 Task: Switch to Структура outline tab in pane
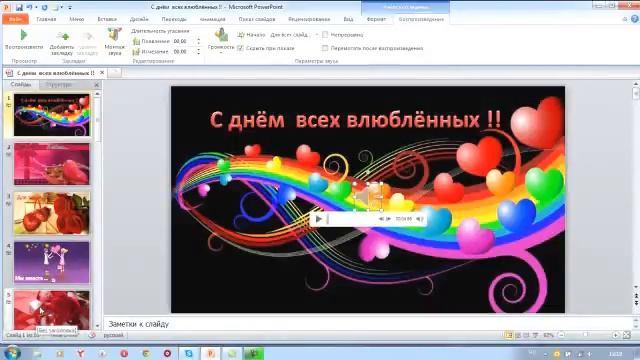point(59,84)
